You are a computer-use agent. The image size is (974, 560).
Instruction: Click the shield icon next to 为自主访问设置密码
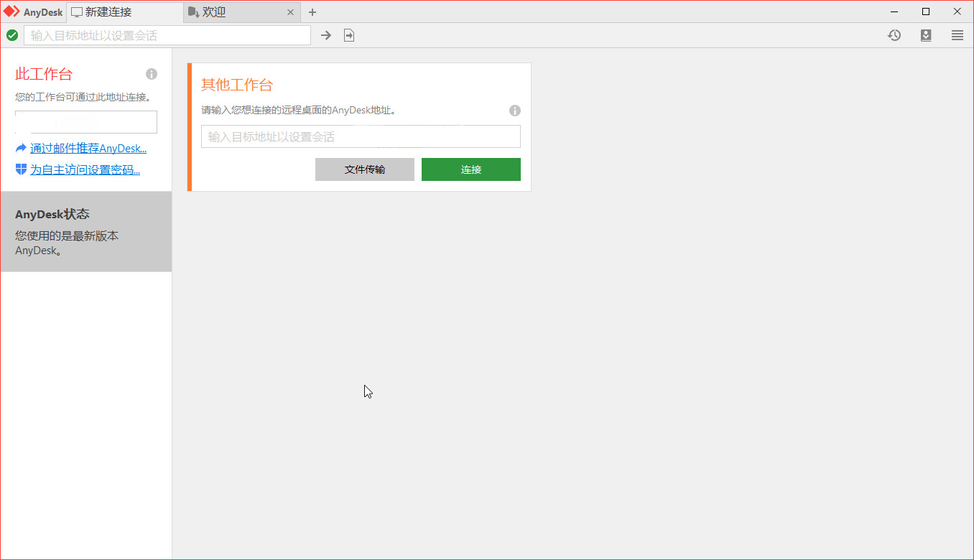pos(20,168)
